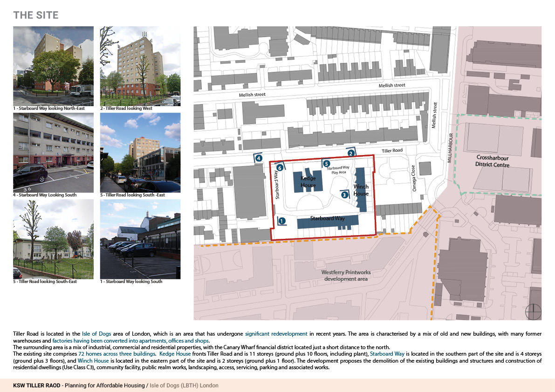Click viewpoint marker 5 near the play area
555x392 pixels.
pos(327,164)
